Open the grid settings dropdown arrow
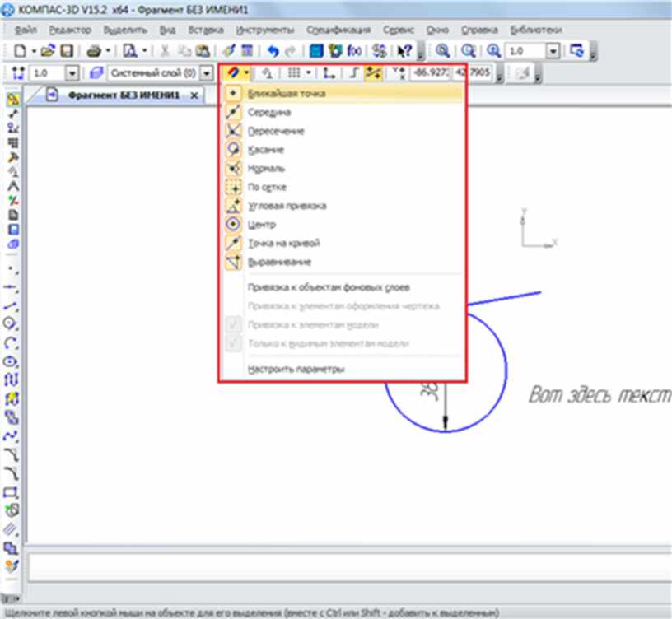 (308, 73)
